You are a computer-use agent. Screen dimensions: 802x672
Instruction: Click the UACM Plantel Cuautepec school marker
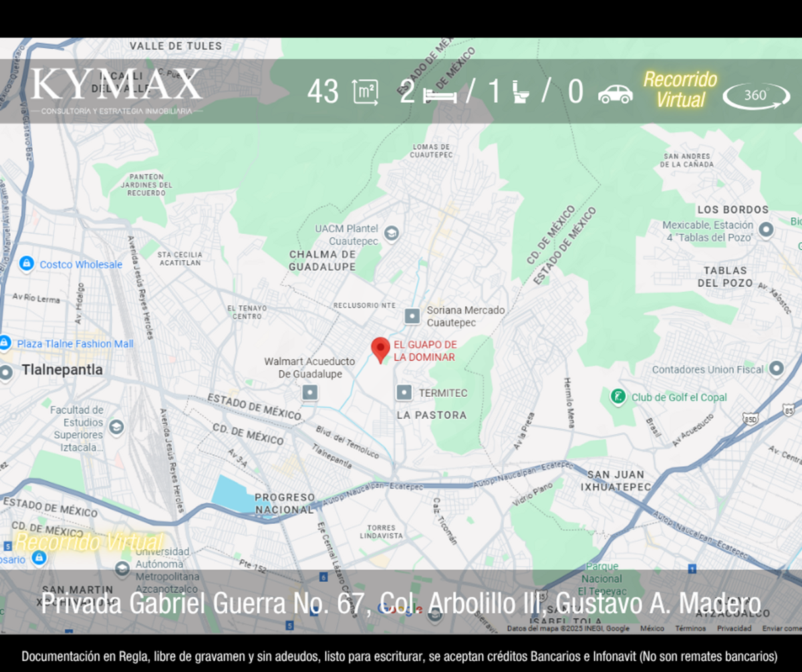click(x=392, y=233)
